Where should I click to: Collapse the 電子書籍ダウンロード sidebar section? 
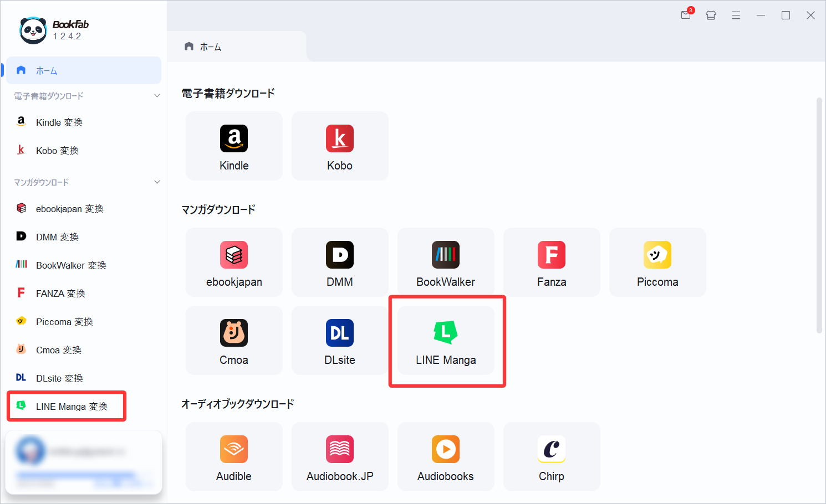[157, 96]
